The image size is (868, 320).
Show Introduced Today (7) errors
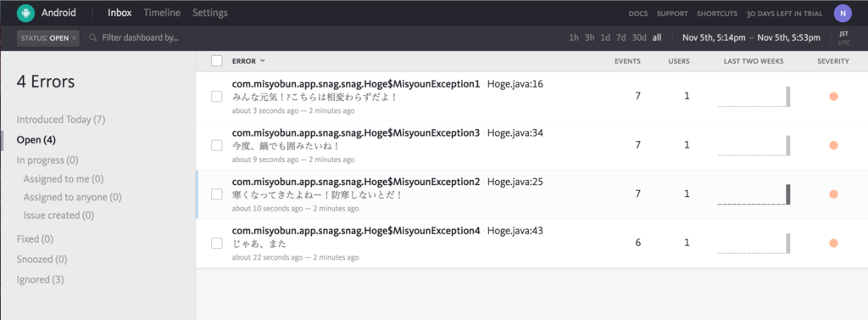(61, 119)
